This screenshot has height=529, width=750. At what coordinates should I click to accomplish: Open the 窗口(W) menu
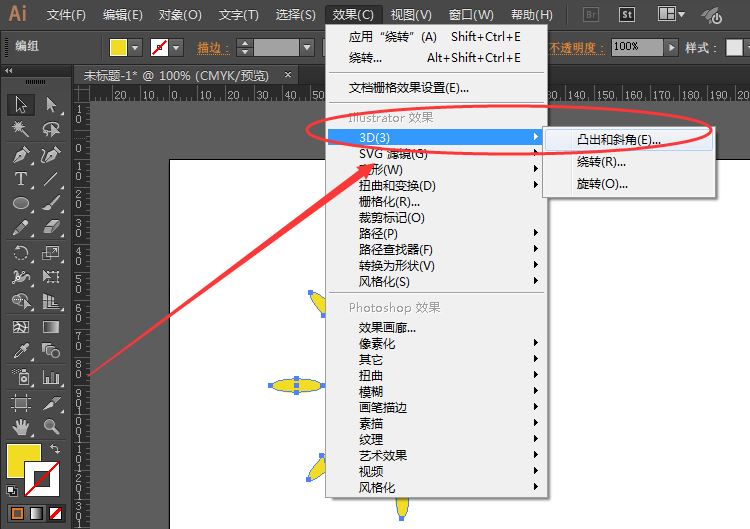471,15
